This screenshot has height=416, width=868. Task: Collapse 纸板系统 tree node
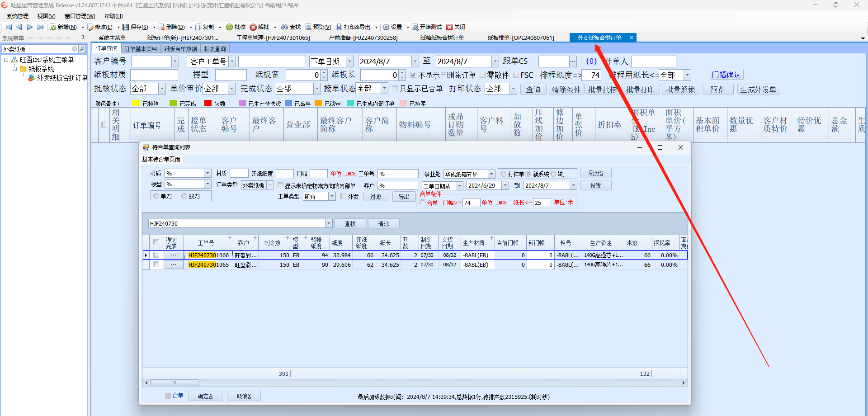pyautogui.click(x=14, y=69)
